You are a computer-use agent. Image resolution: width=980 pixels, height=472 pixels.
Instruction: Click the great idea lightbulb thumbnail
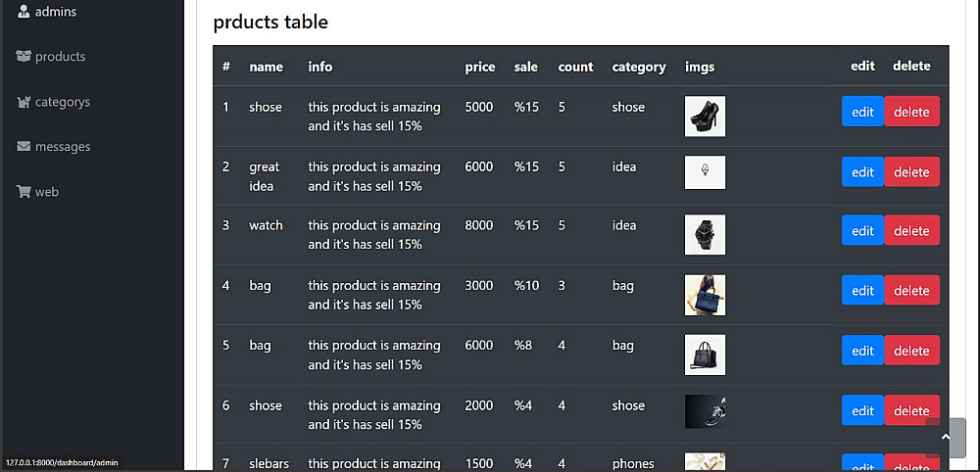(x=705, y=172)
